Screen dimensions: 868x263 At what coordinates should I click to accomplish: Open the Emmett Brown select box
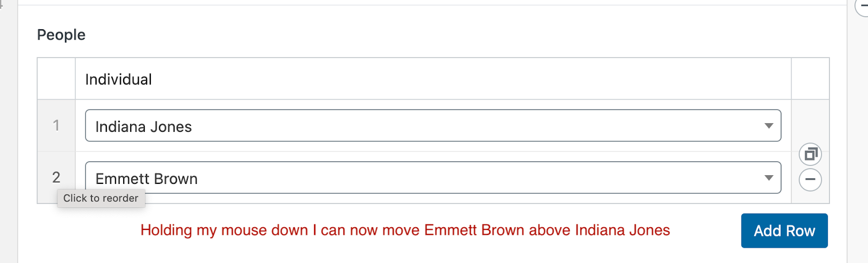(x=433, y=178)
